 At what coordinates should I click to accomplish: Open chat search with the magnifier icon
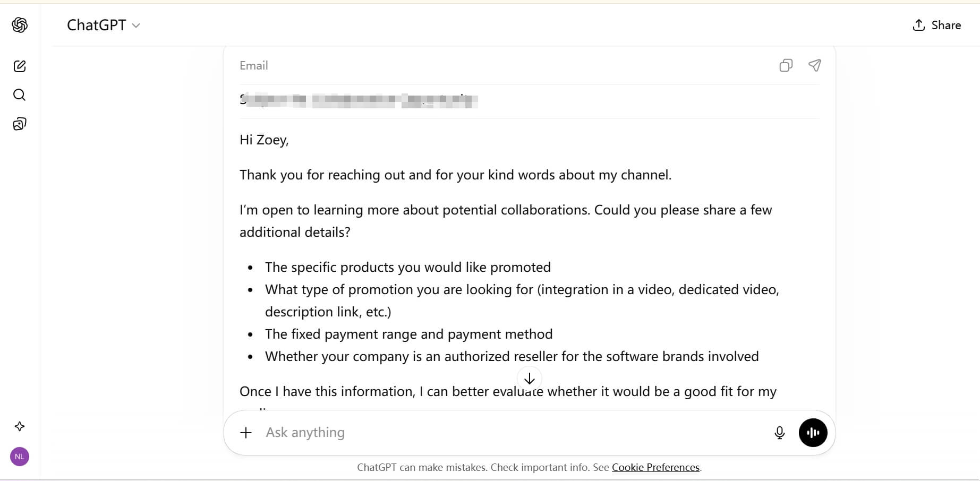point(20,95)
